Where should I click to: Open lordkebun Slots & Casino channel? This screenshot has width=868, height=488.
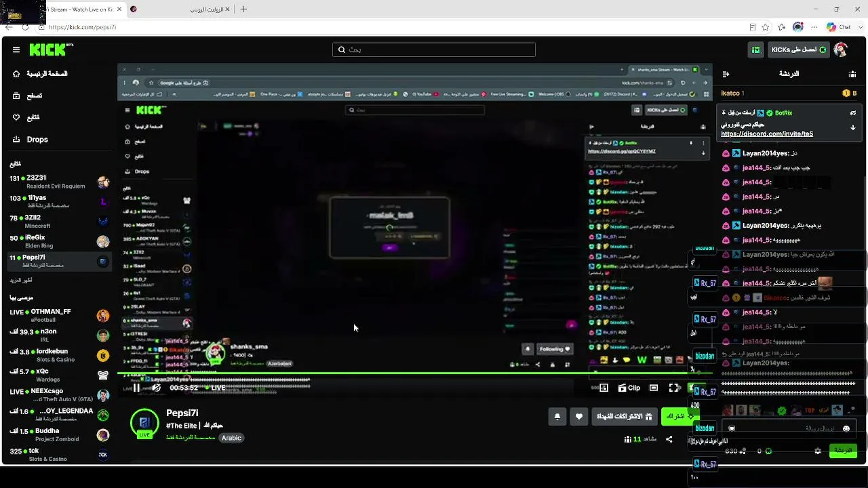[x=60, y=355]
